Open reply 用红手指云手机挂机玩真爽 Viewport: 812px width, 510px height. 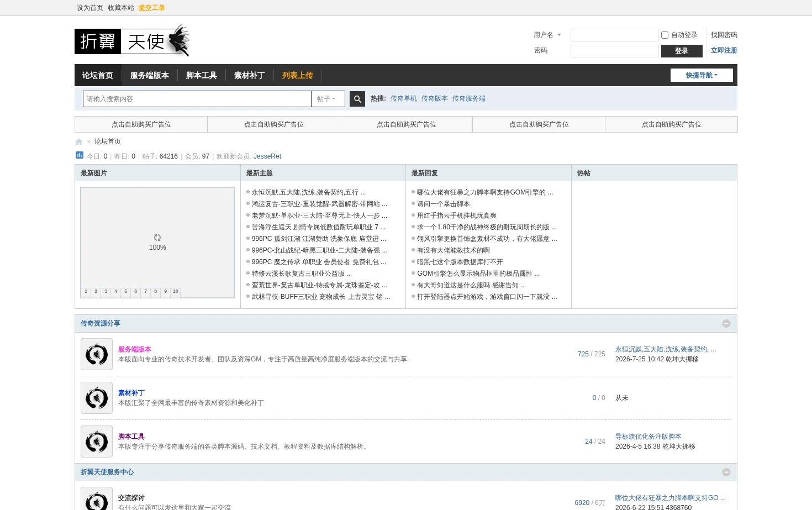tap(457, 215)
